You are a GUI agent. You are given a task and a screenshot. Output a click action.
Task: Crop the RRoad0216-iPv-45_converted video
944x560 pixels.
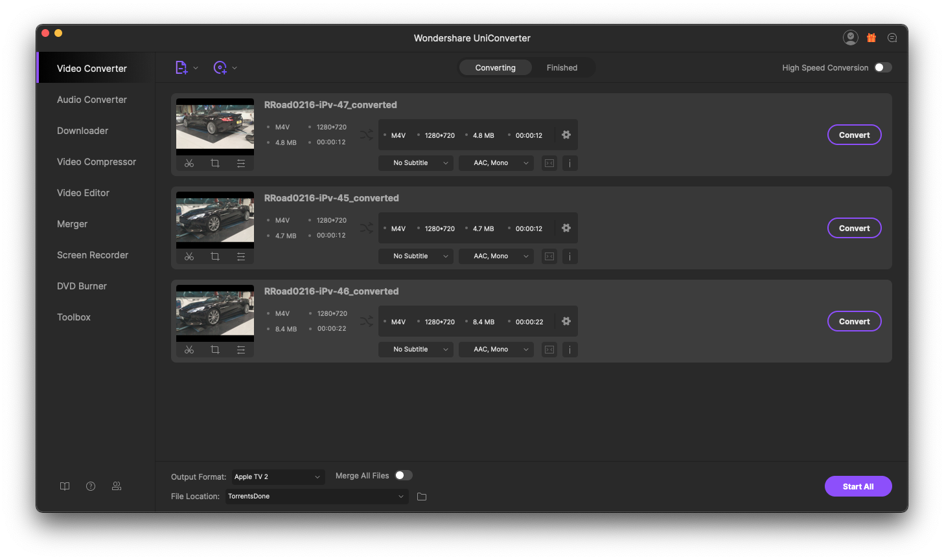point(215,256)
